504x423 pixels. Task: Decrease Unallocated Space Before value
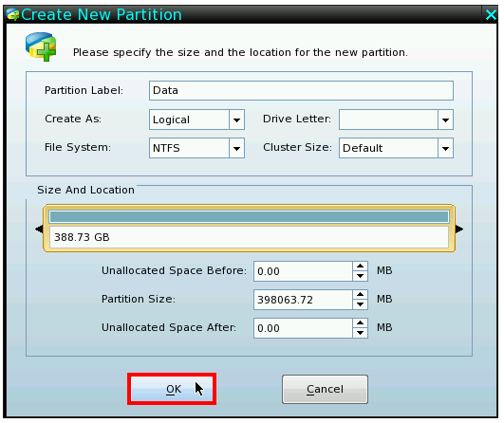coord(360,276)
